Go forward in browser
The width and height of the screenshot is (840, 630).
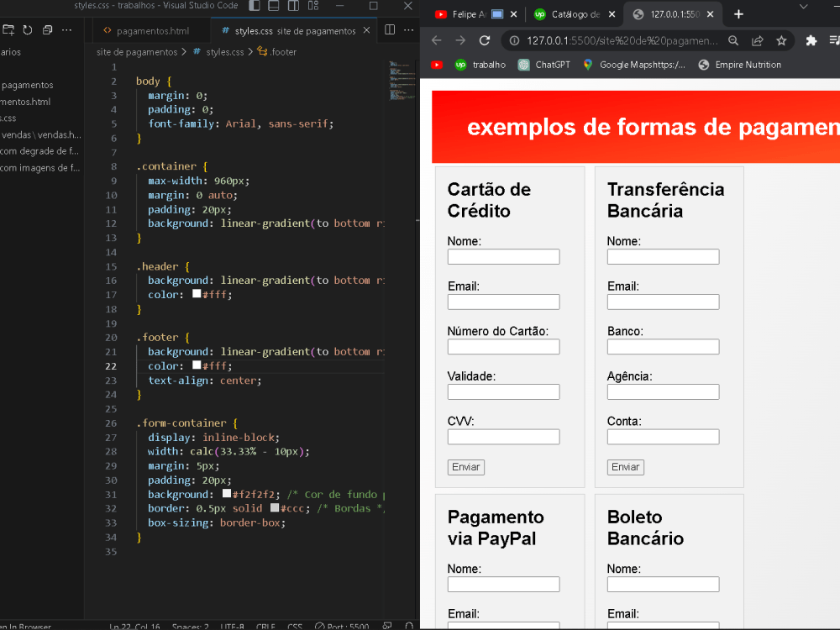460,40
